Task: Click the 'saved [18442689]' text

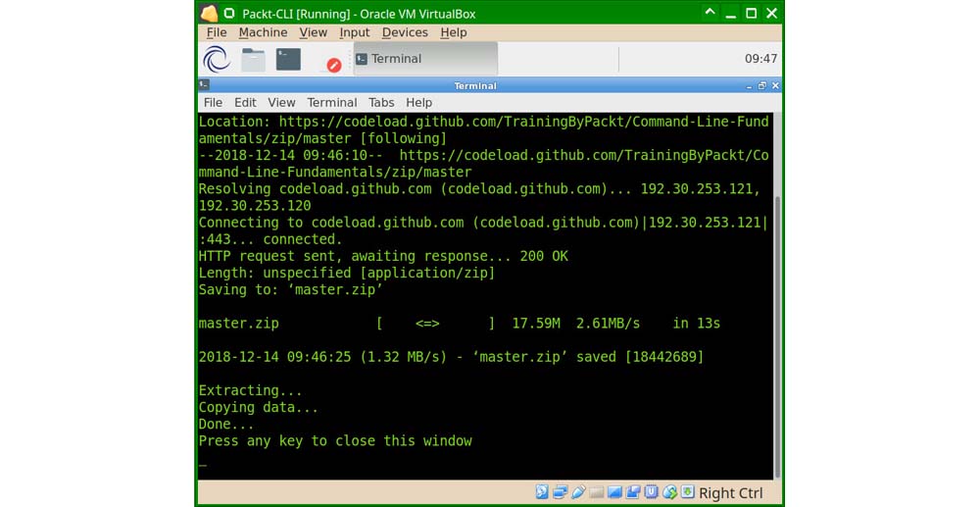Action: point(639,357)
